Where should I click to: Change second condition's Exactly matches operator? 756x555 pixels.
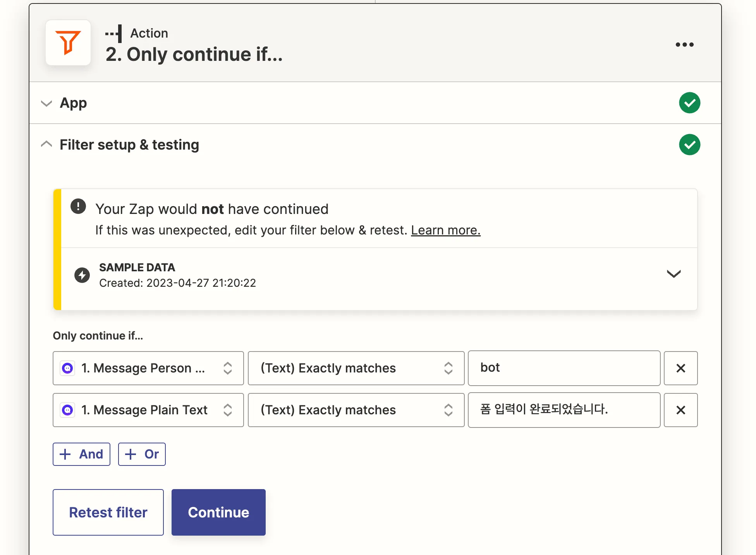(356, 410)
